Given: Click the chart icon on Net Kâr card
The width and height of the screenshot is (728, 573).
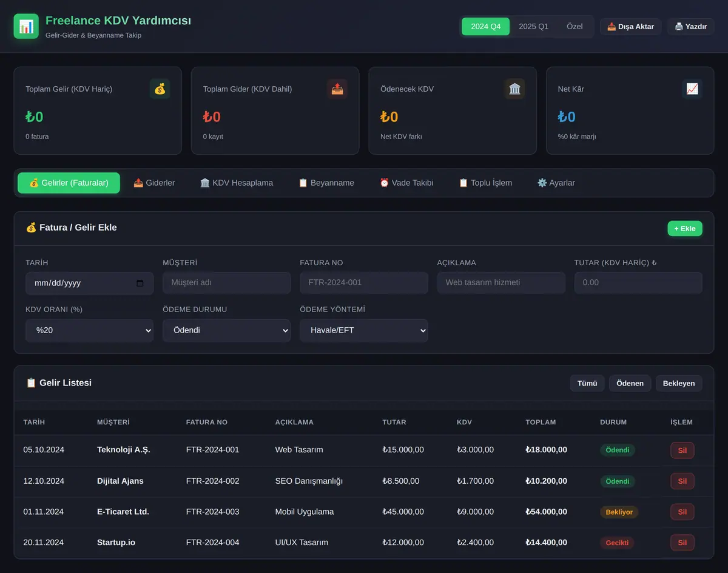Looking at the screenshot, I should click(692, 89).
